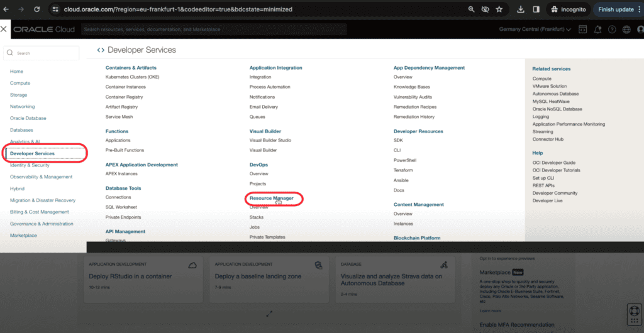Viewport: 644px width, 333px height.
Task: Click the Oracle Cloud logo
Action: tap(44, 30)
